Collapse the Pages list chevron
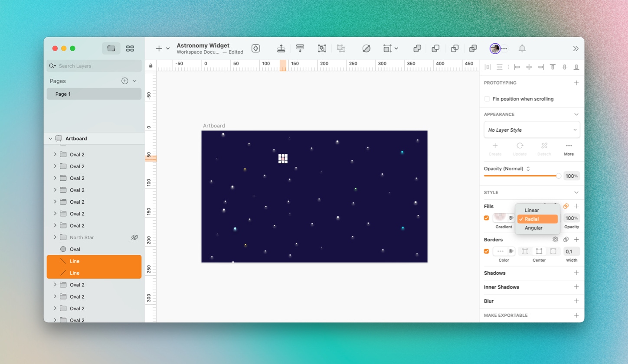 coord(134,81)
